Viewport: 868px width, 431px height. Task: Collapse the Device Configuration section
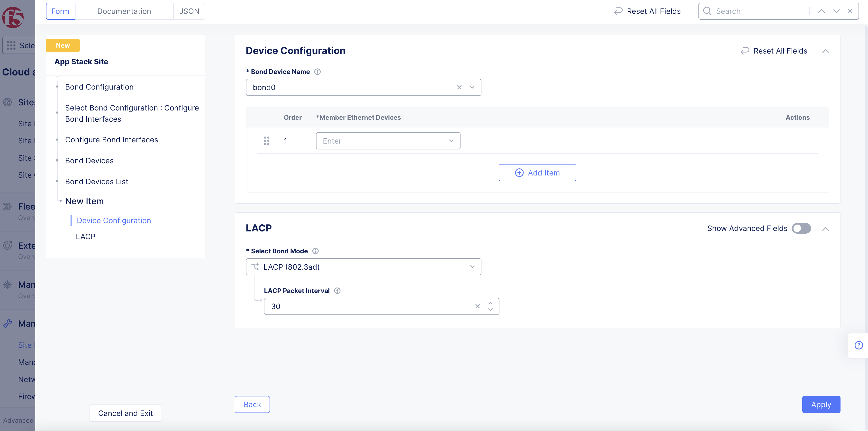(x=825, y=51)
